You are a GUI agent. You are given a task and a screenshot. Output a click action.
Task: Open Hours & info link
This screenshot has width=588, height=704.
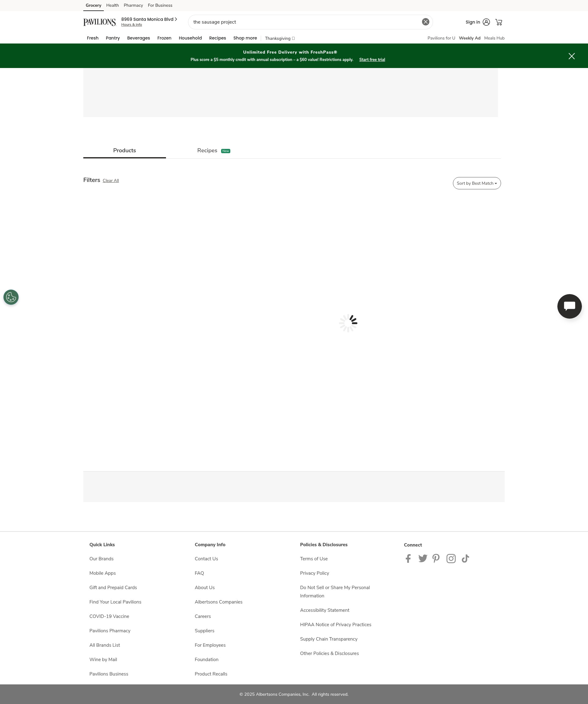131,25
